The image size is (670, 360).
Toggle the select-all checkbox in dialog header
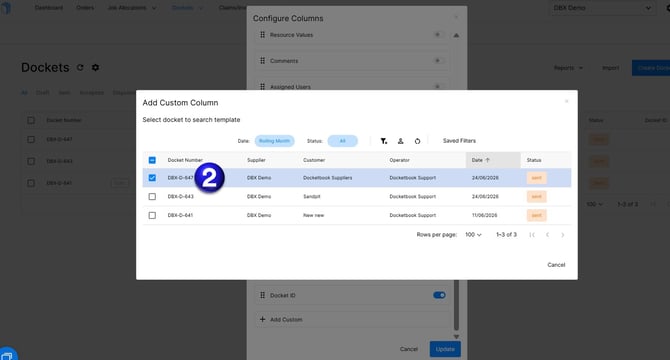tap(152, 160)
